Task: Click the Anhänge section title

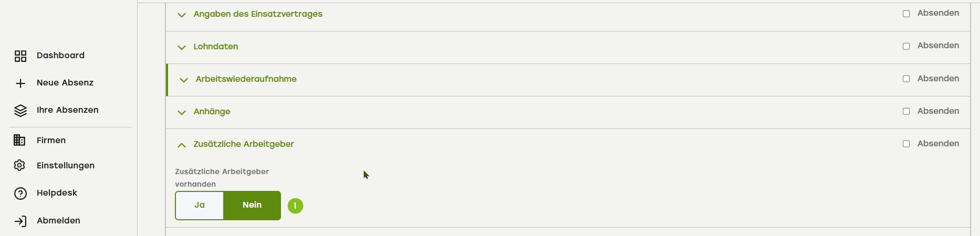Action: (x=212, y=112)
